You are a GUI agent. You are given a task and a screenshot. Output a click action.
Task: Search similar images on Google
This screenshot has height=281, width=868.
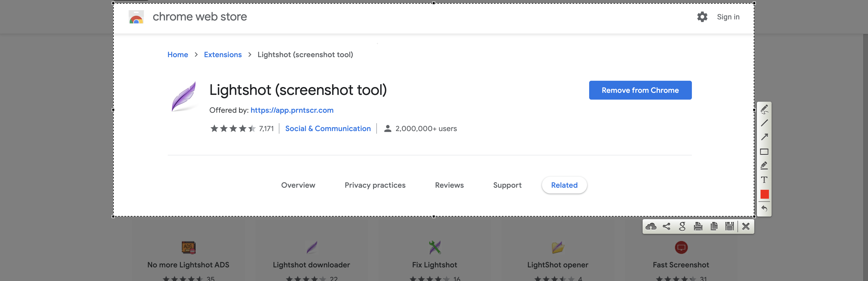point(682,226)
